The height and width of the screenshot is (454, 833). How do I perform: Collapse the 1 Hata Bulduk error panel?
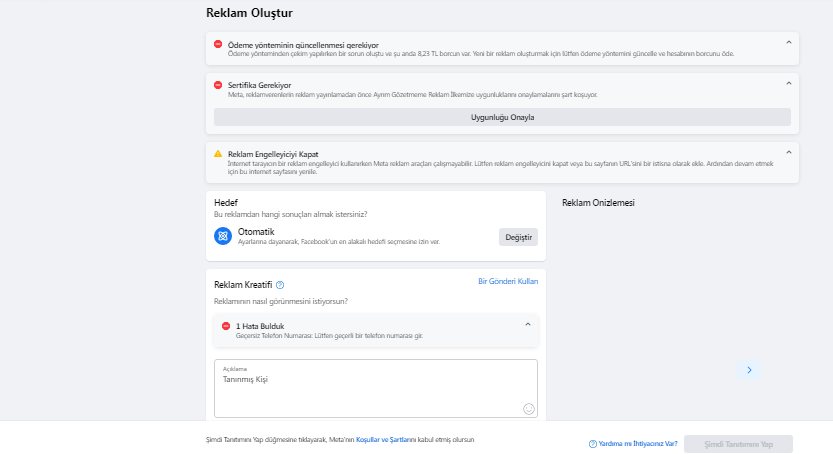[x=528, y=324]
